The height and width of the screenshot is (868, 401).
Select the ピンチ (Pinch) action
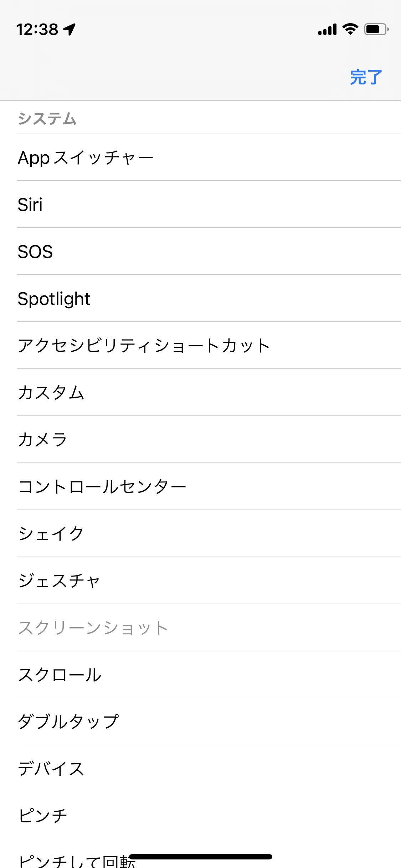pos(43,816)
